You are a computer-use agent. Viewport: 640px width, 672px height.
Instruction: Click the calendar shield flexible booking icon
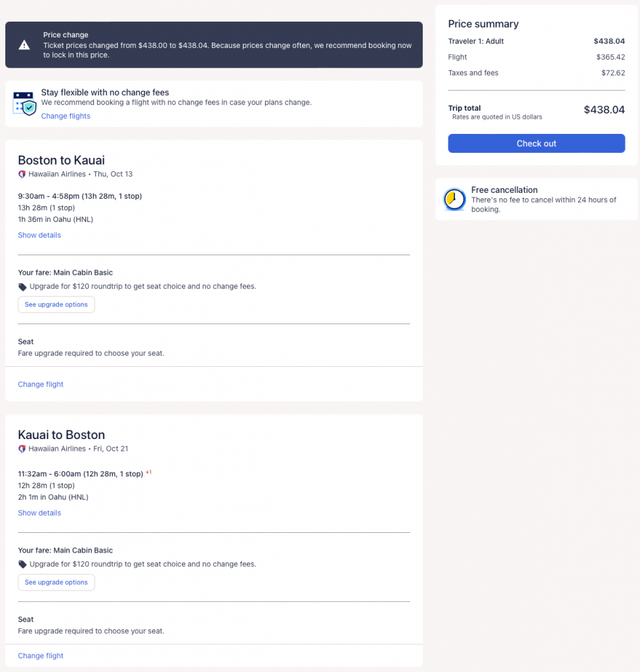25,104
